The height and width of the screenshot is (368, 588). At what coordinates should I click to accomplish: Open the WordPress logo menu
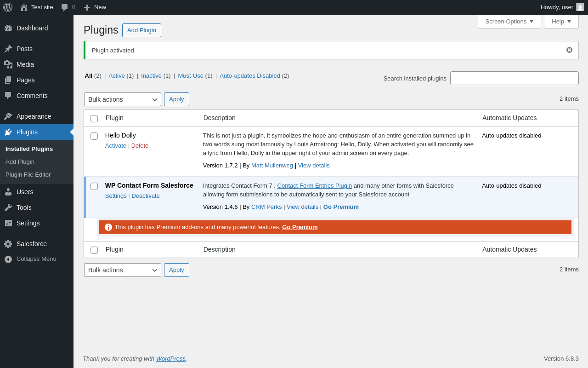[8, 7]
